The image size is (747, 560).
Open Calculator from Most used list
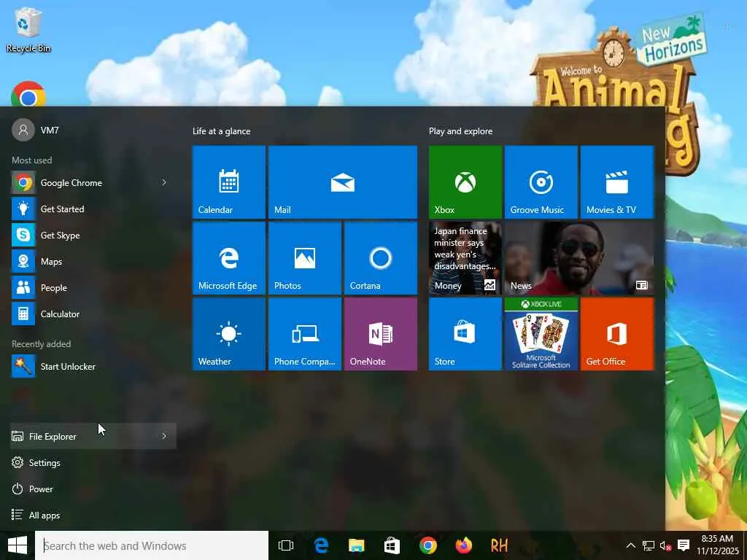click(93, 314)
